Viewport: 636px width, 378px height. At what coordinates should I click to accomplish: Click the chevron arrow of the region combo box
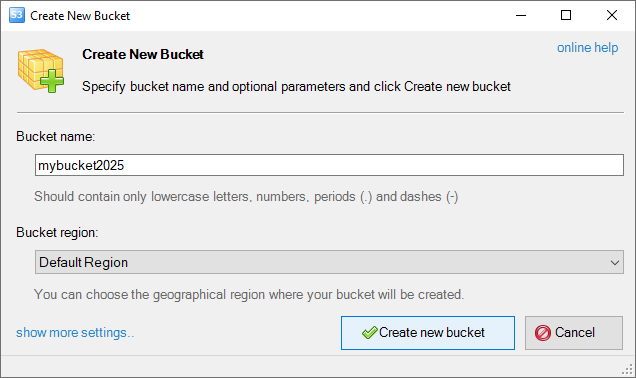615,263
